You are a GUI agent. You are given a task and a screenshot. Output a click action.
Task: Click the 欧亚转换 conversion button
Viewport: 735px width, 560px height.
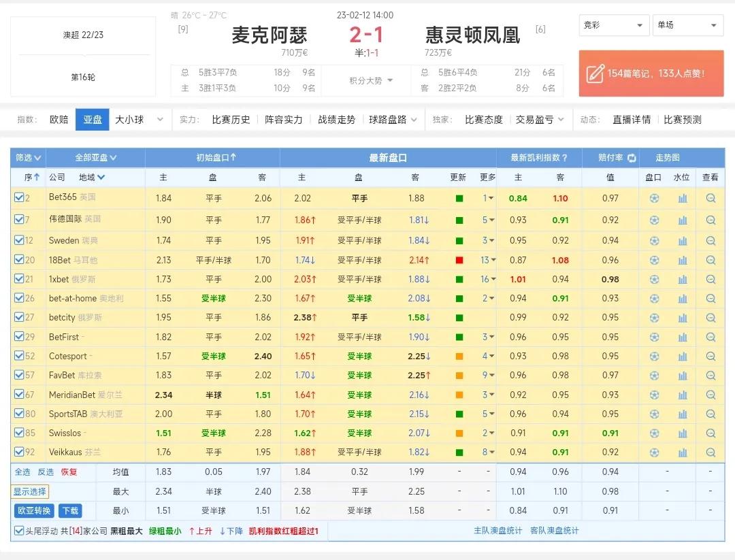(x=33, y=510)
